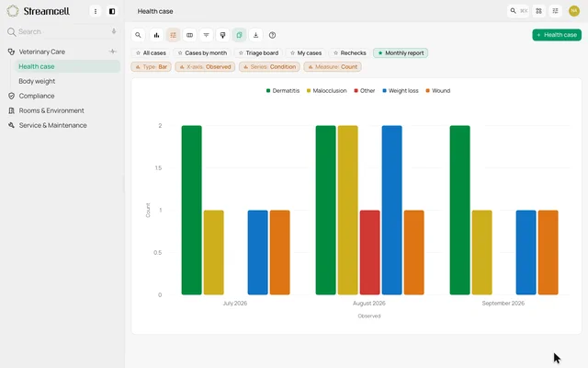Click the command grid icon in top bar
The width and height of the screenshot is (588, 368).
(x=539, y=11)
